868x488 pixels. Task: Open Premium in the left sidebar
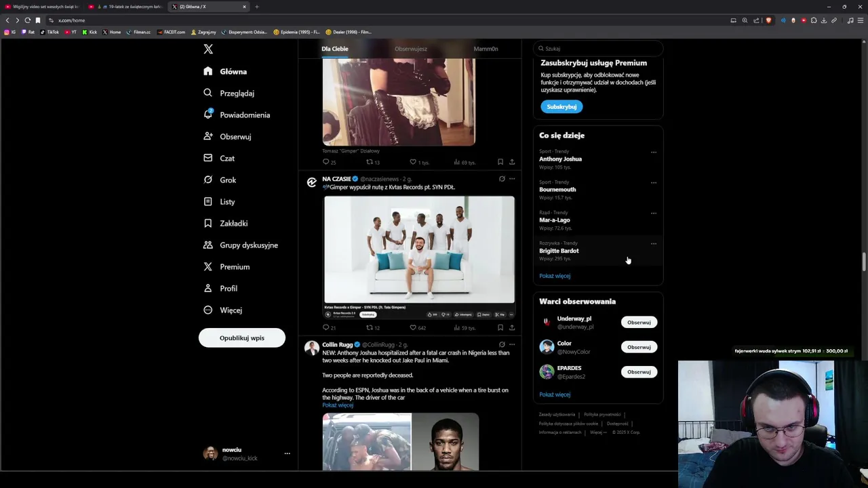coord(226,266)
